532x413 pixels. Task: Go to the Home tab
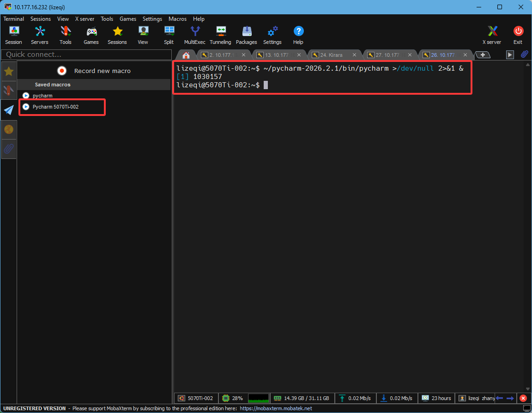[x=186, y=55]
